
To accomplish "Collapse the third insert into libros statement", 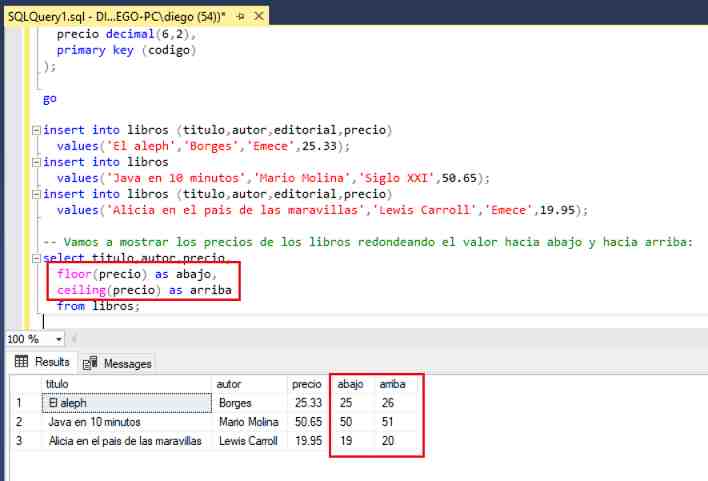I will pos(37,195).
